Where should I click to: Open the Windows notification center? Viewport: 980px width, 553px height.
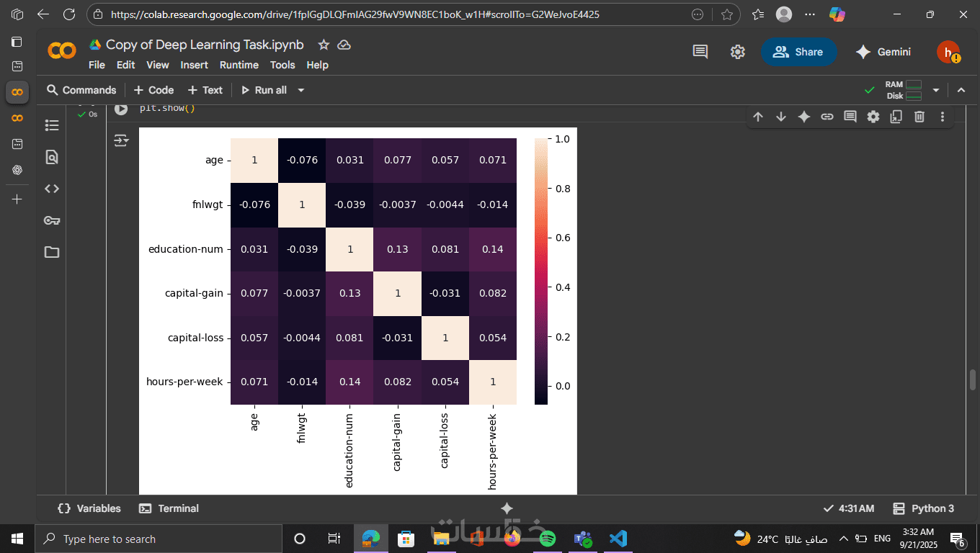click(958, 539)
